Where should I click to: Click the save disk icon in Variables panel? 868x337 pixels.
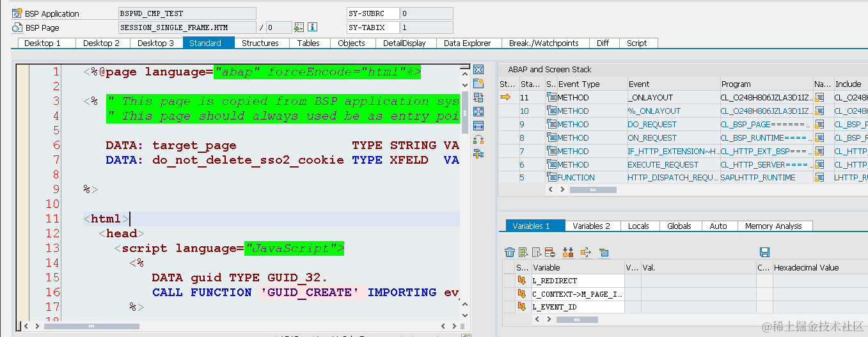764,253
